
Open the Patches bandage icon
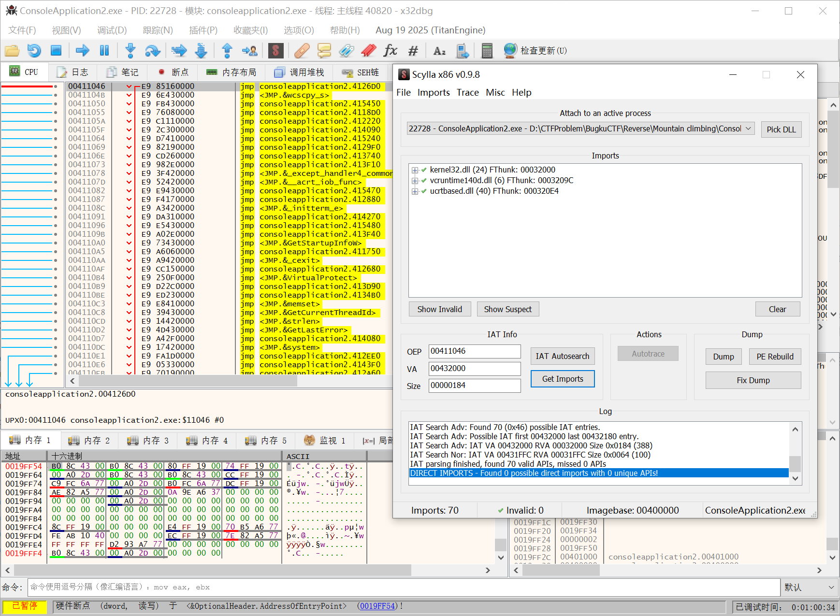302,50
